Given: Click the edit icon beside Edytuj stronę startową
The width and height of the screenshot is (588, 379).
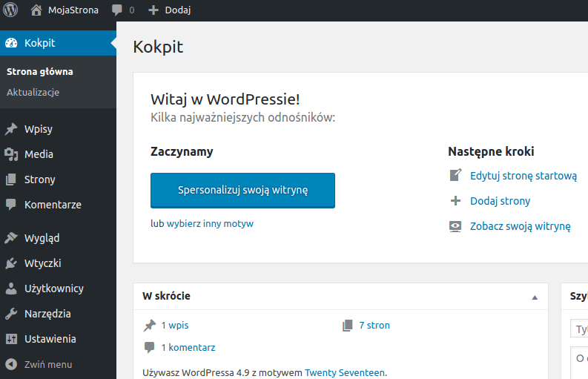Looking at the screenshot, I should (x=455, y=175).
